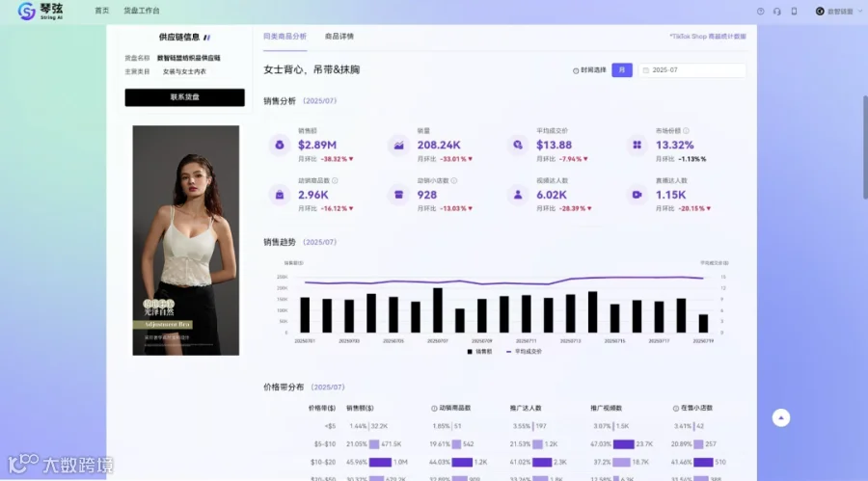Click the page vertical scrollbar
The height and width of the screenshot is (481, 868).
(865, 147)
